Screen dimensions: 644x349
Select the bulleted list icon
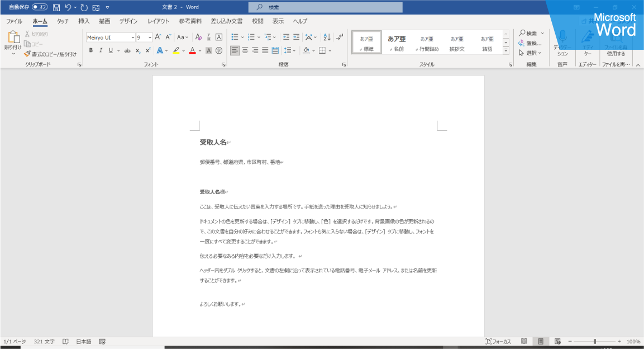coord(235,38)
